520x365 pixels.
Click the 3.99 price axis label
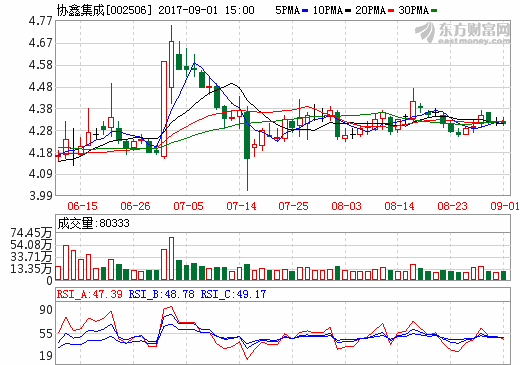(41, 196)
